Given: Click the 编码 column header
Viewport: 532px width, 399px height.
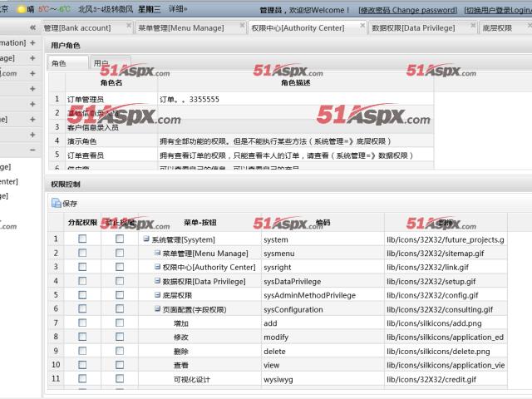Looking at the screenshot, I should tap(323, 223).
